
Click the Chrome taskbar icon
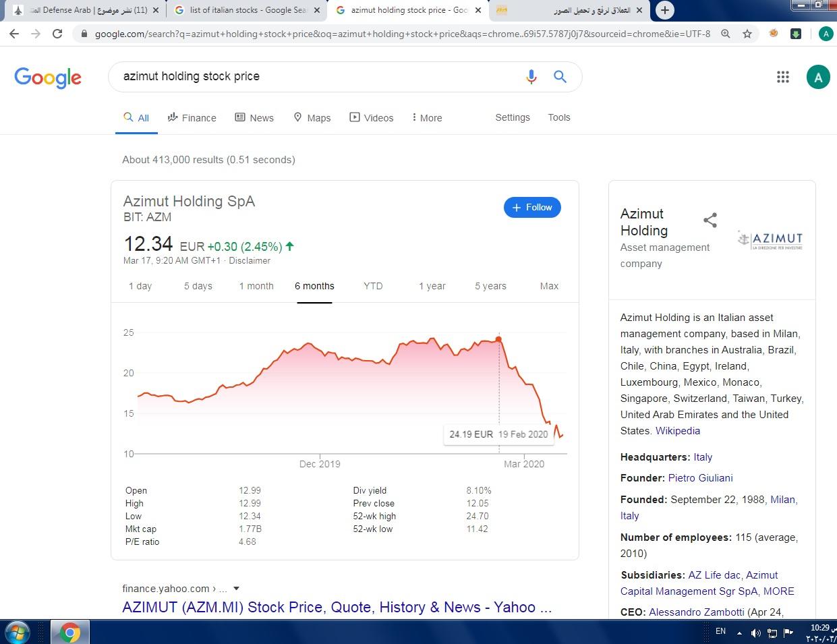click(x=69, y=633)
